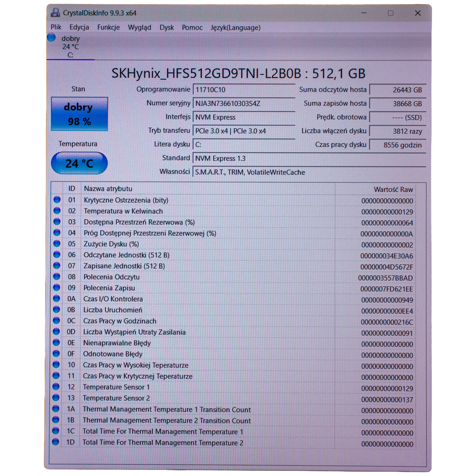Open the Plik menu

click(x=56, y=27)
